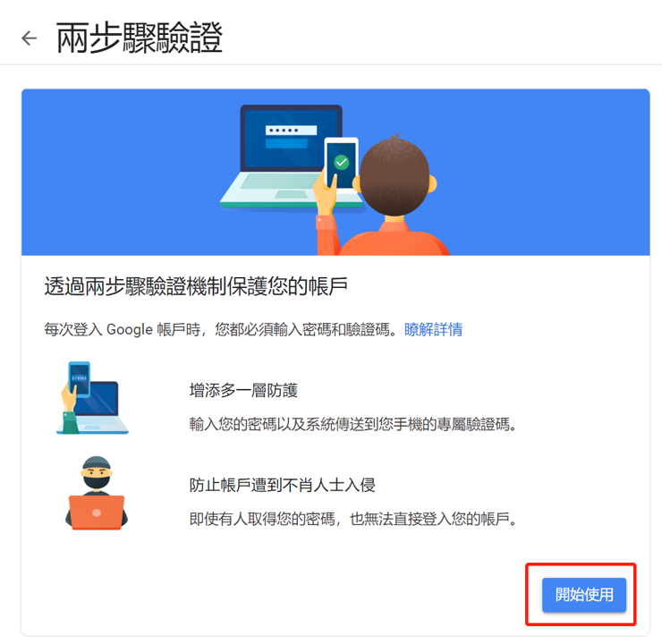
Task: Click the blue login button on laptop illustration
Action: click(x=286, y=143)
